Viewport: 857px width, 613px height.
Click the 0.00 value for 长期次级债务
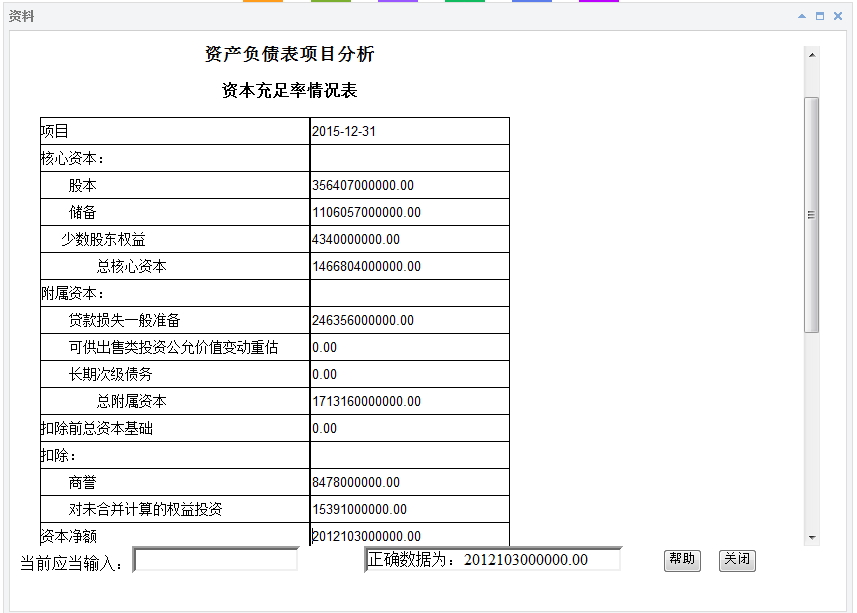tap(325, 374)
